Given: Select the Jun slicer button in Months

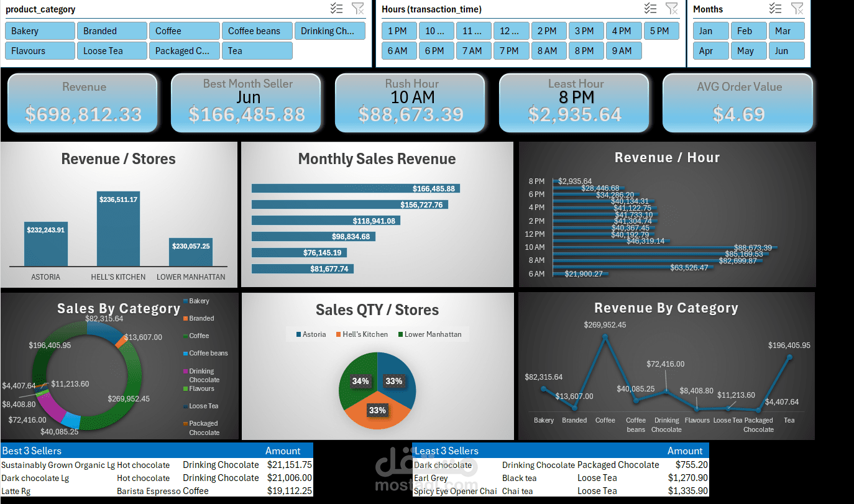Looking at the screenshot, I should pos(786,51).
